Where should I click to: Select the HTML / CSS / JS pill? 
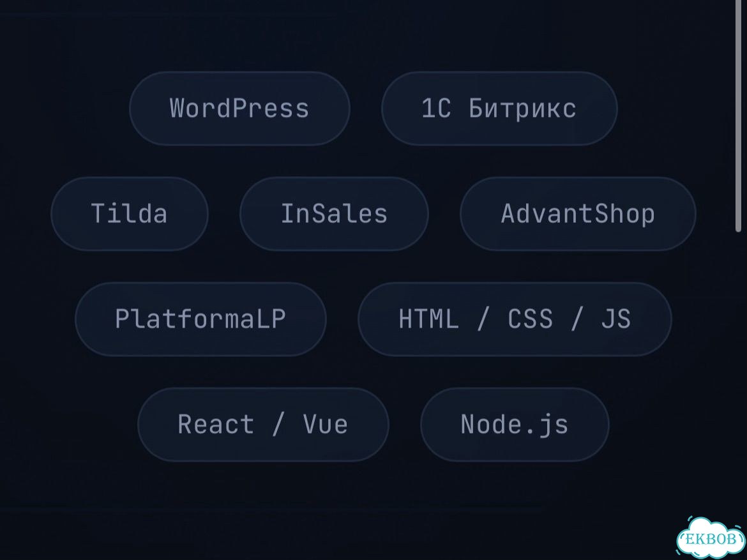point(515,319)
